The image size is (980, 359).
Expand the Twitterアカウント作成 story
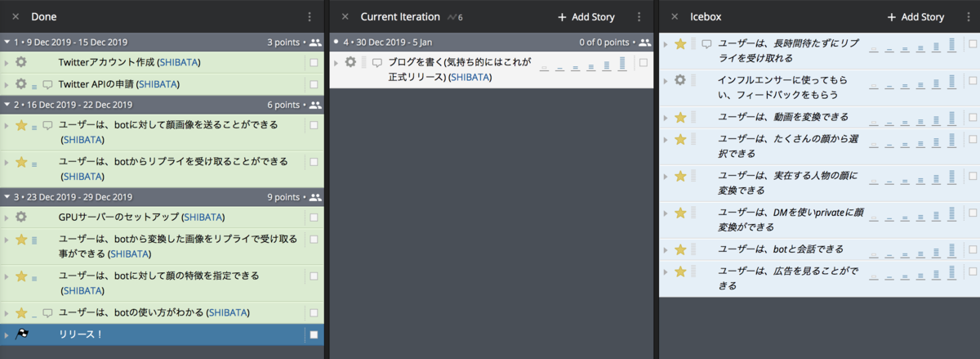click(x=7, y=62)
